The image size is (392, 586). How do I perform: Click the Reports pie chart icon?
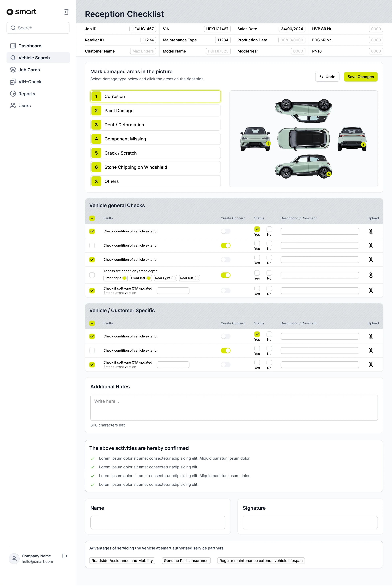click(x=13, y=94)
